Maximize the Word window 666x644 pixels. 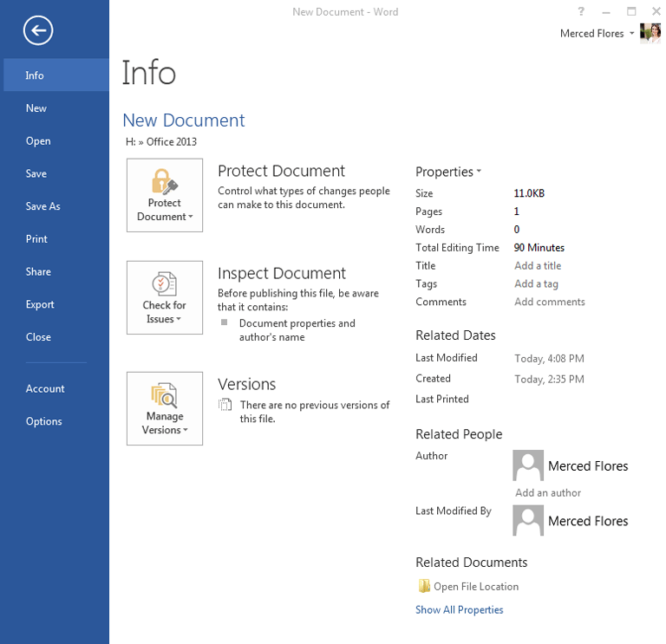coord(631,11)
